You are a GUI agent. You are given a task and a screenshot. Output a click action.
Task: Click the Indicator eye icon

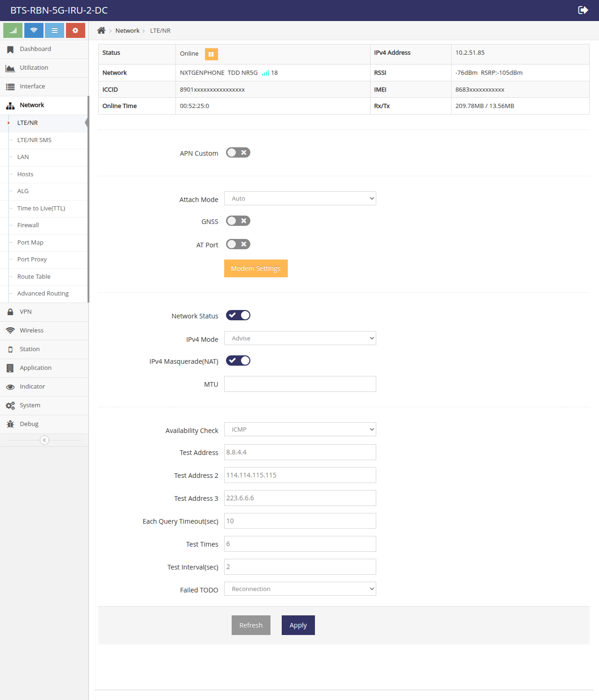pyautogui.click(x=10, y=387)
